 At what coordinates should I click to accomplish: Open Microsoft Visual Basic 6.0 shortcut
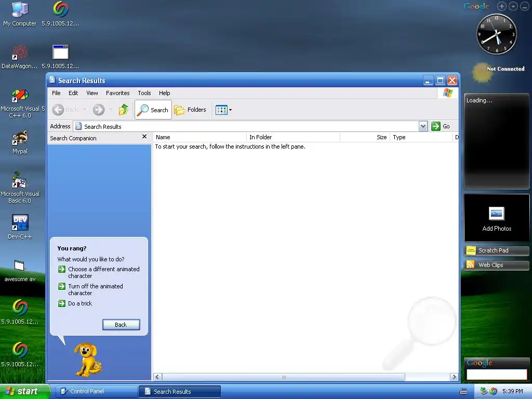point(20,188)
